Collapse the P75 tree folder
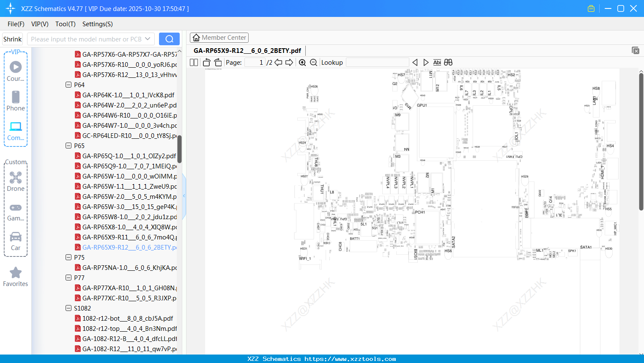Screen dimensions: 644x363 tap(69, 257)
